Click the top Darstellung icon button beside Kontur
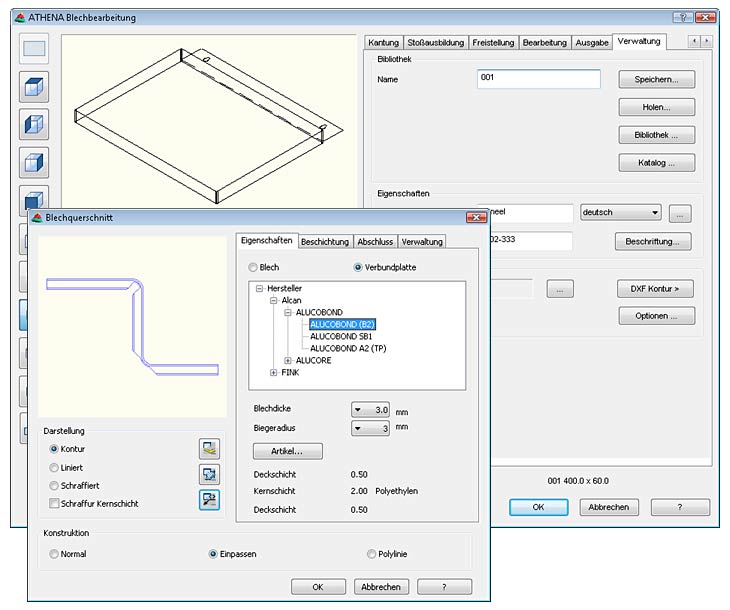730x610 pixels. 209,449
